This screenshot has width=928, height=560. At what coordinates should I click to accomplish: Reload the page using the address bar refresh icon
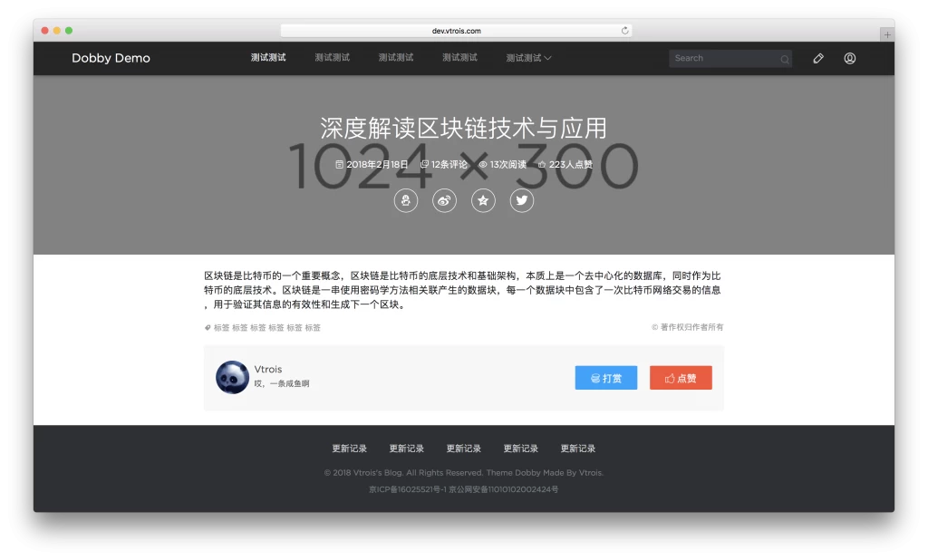point(625,29)
